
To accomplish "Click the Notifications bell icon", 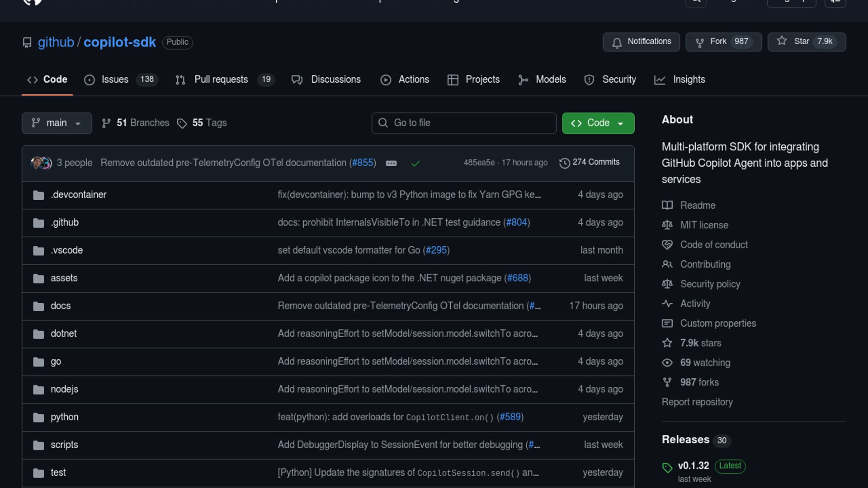I will point(617,42).
